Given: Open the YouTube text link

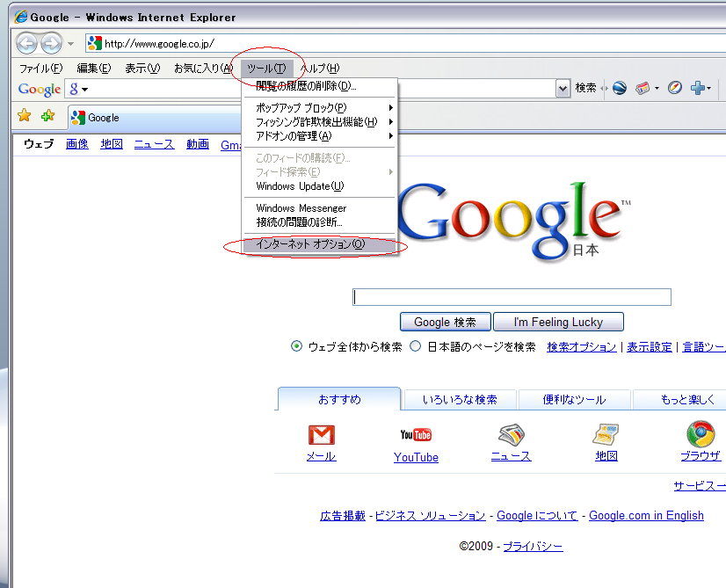Looking at the screenshot, I should coord(416,457).
